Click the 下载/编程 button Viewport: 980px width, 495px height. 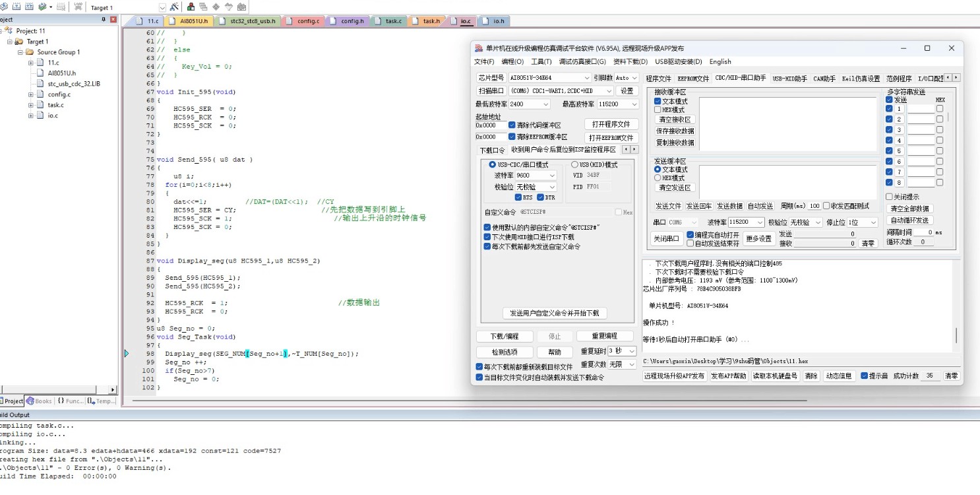504,336
